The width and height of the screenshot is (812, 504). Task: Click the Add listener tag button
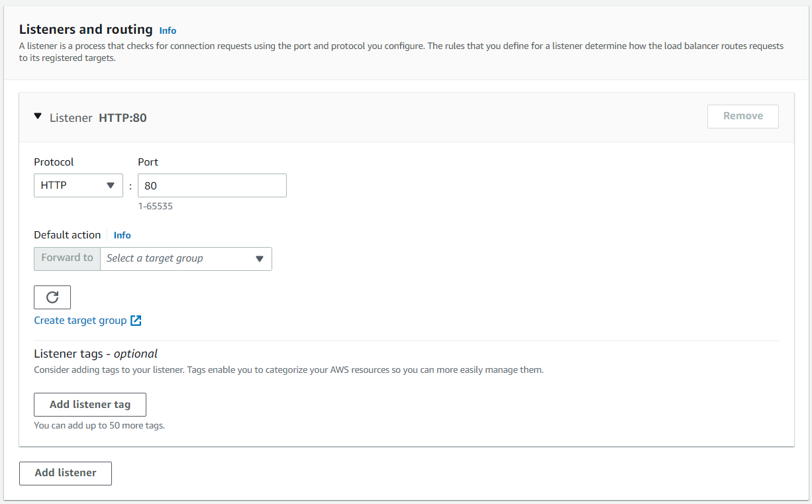pos(90,405)
